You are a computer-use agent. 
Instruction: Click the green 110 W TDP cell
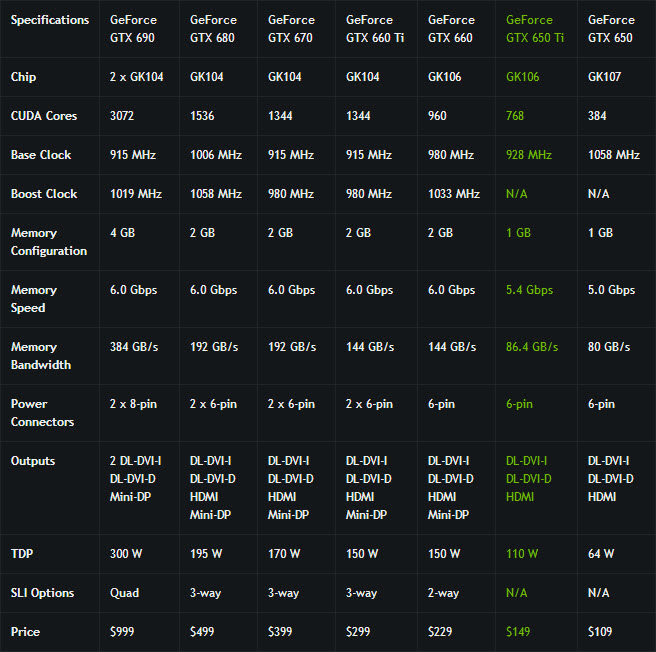coord(522,554)
